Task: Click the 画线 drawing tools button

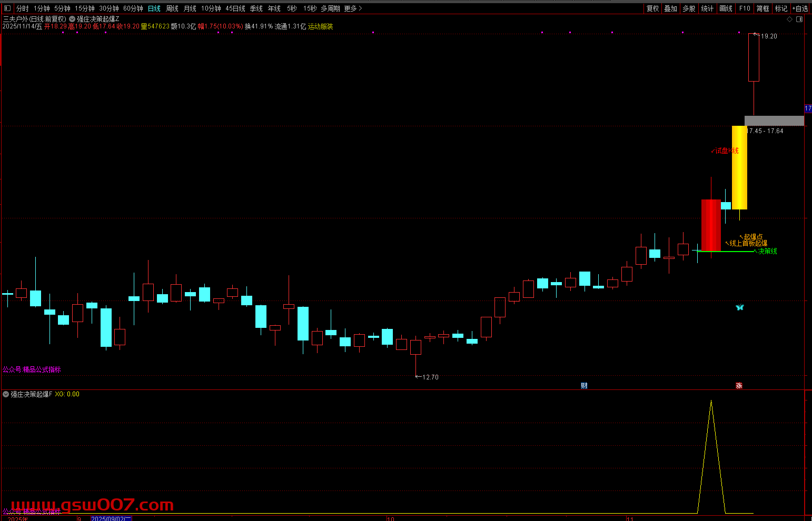Action: [726, 8]
